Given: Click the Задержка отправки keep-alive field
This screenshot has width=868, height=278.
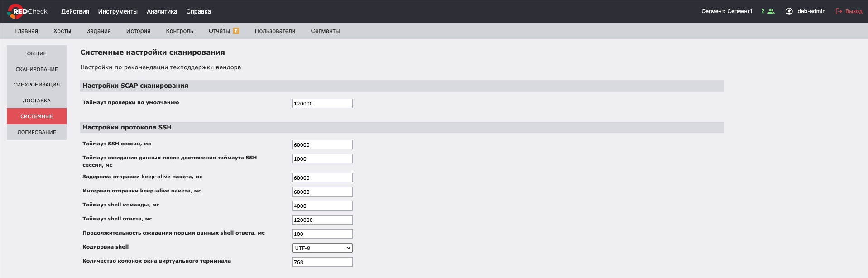Looking at the screenshot, I should click(322, 178).
